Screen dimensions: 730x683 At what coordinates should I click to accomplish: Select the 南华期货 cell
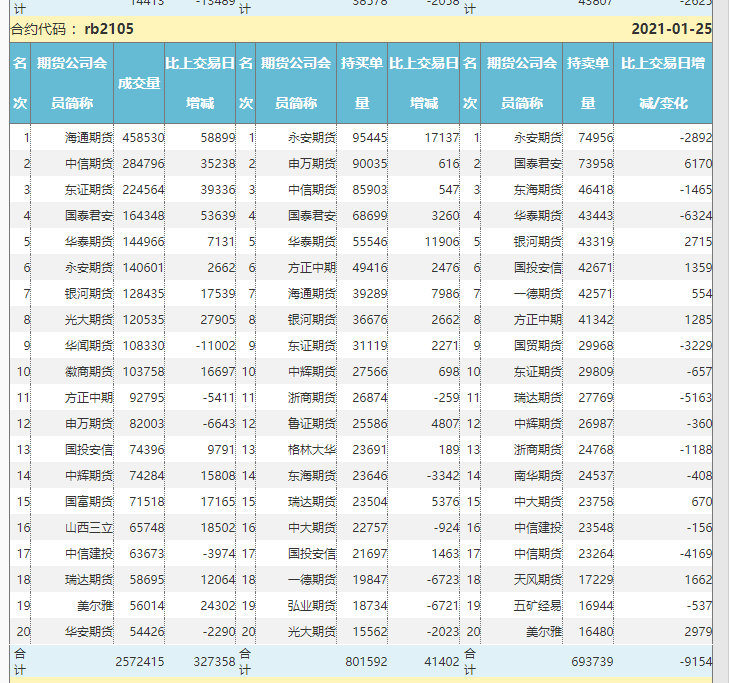538,476
